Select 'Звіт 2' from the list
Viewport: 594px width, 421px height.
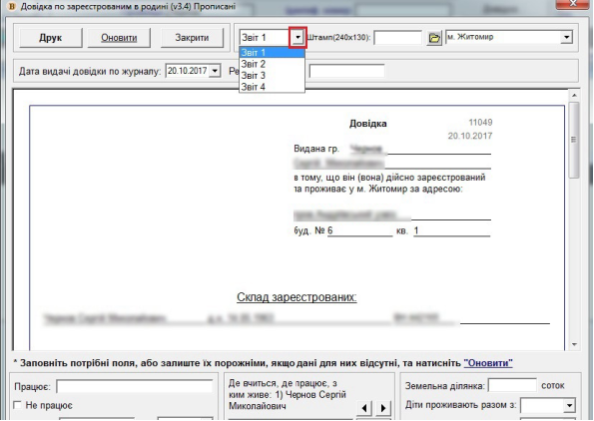(x=272, y=64)
